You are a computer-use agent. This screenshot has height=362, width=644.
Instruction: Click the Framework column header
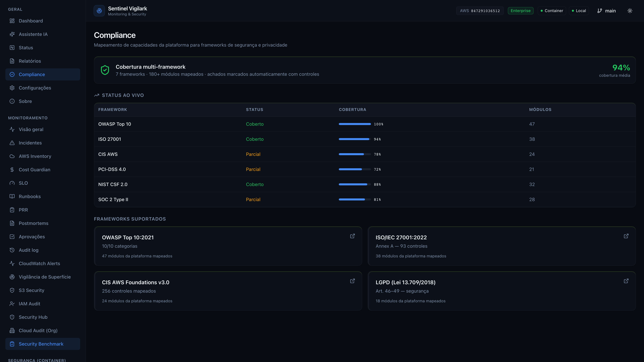[113, 110]
